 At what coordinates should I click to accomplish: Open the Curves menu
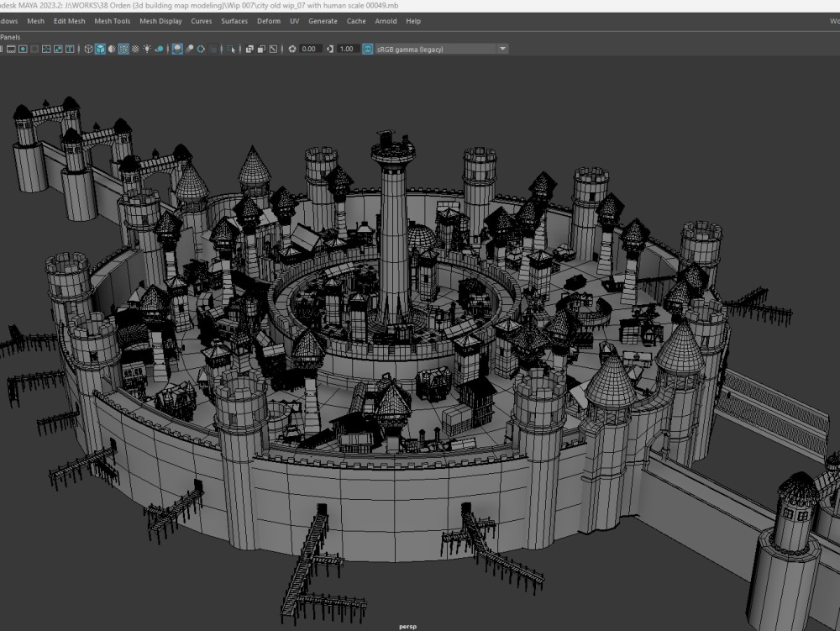pyautogui.click(x=202, y=21)
